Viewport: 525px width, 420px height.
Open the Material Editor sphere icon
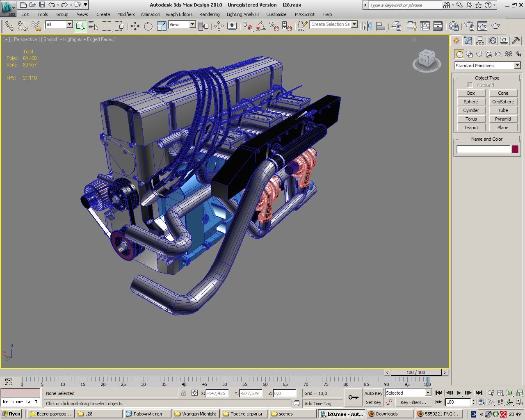tap(453, 26)
